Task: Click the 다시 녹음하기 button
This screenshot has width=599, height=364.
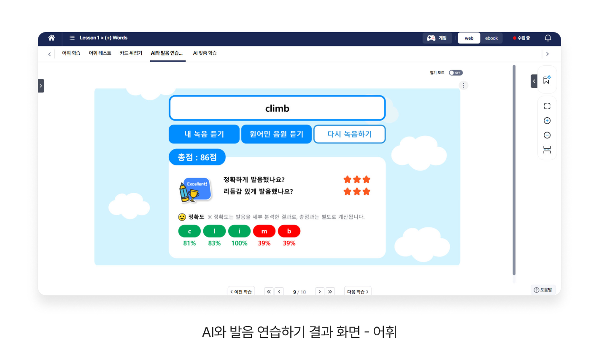Action: click(x=349, y=134)
